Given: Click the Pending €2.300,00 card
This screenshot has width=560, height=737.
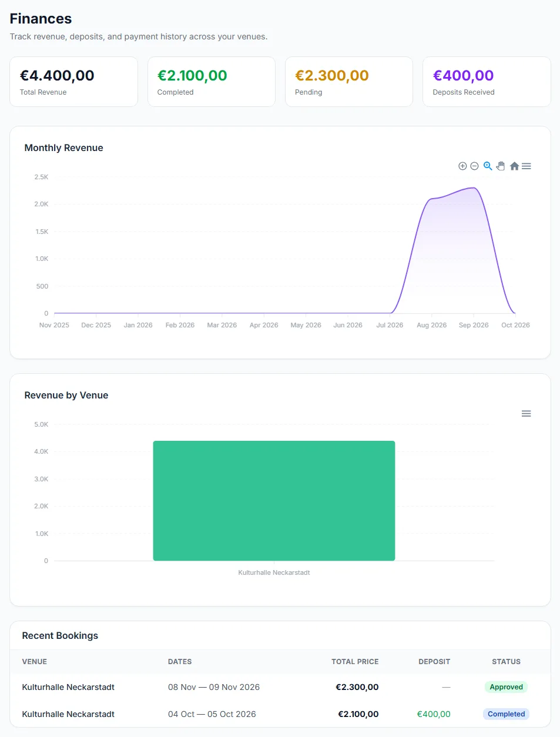Looking at the screenshot, I should coord(349,82).
